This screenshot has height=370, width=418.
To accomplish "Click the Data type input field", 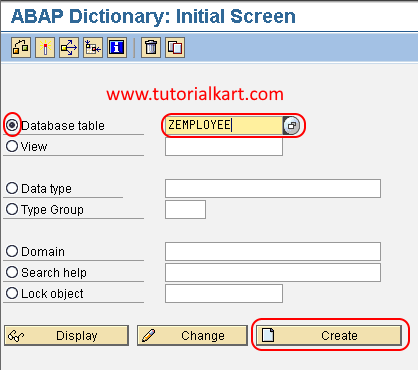I will pos(273,189).
